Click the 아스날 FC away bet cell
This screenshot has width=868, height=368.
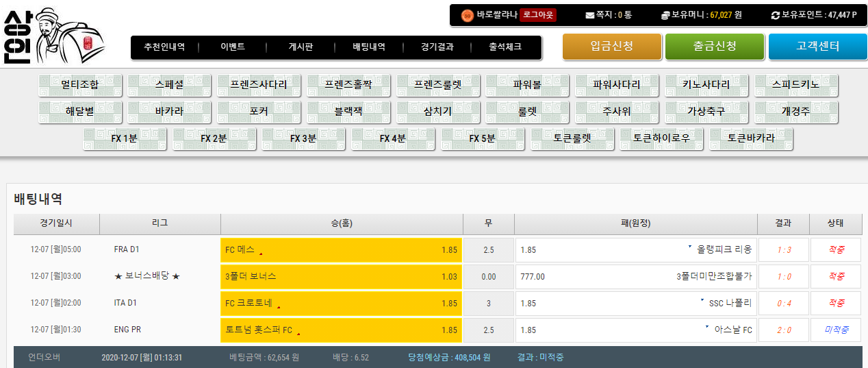pos(636,330)
